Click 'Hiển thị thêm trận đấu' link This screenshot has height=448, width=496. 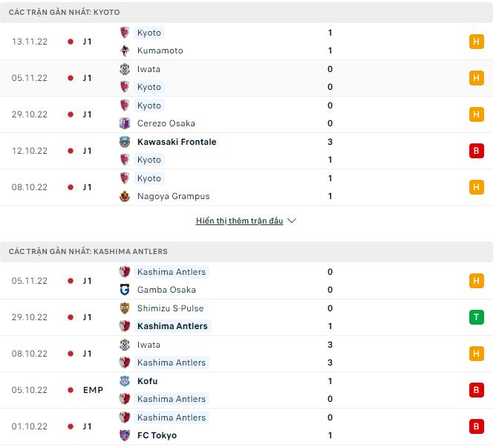click(x=239, y=221)
